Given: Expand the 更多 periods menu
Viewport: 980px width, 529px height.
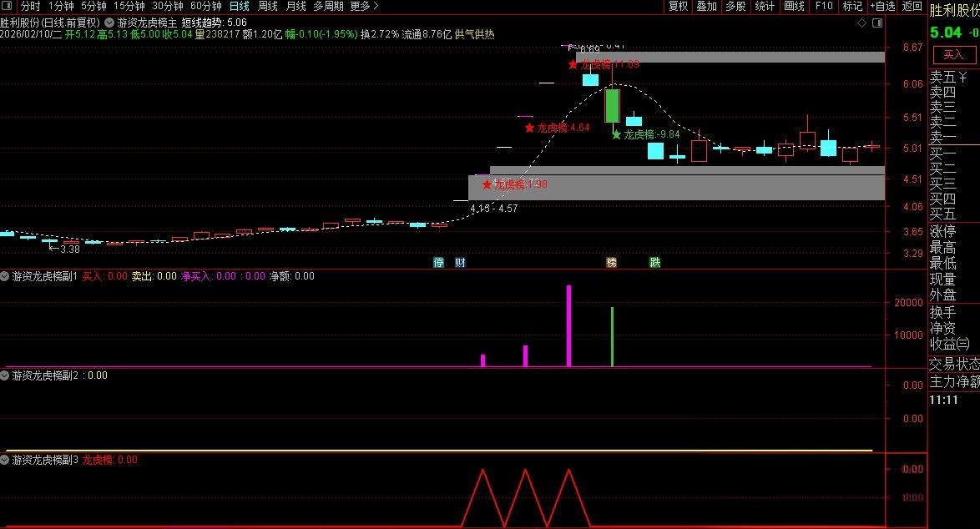Looking at the screenshot, I should click(x=364, y=6).
